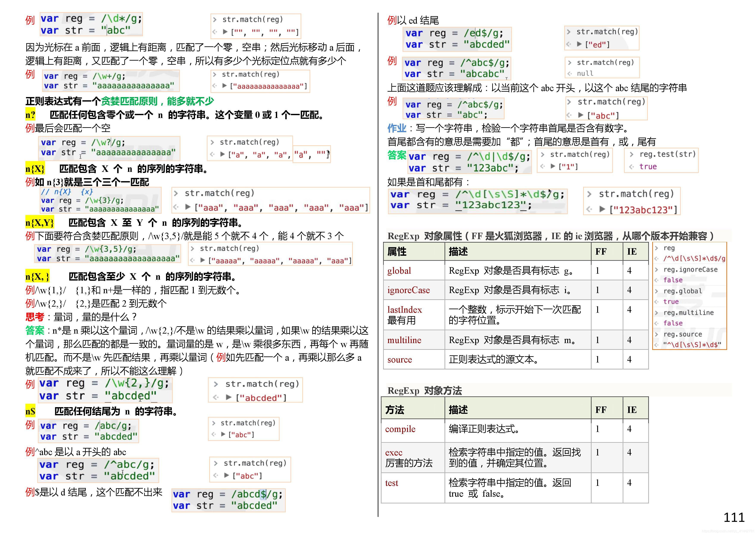
Task: Click the 'reg.source' console entry
Action: (x=683, y=334)
